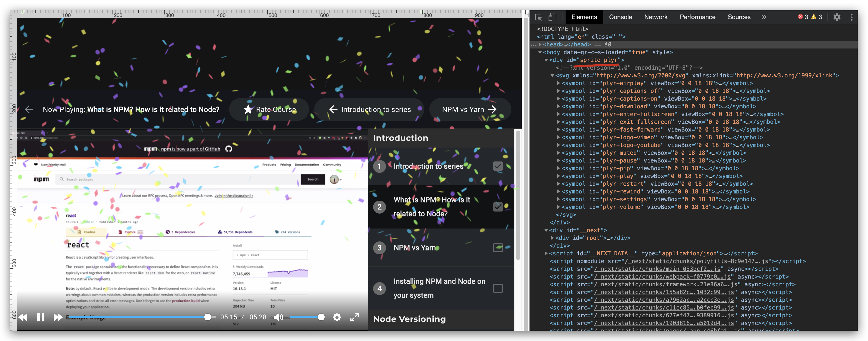Image resolution: width=868 pixels, height=341 pixels.
Task: Toggle the DevTools device toolbar icon
Action: [x=552, y=17]
